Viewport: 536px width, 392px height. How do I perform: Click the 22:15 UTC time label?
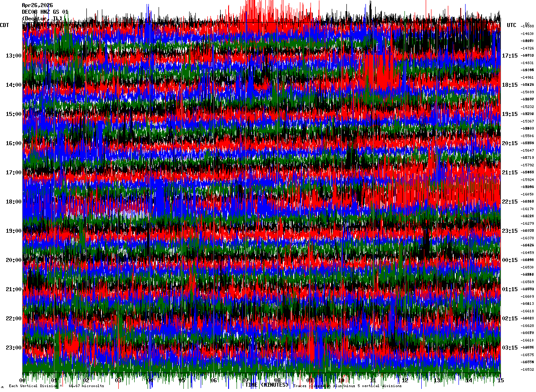(x=510, y=202)
